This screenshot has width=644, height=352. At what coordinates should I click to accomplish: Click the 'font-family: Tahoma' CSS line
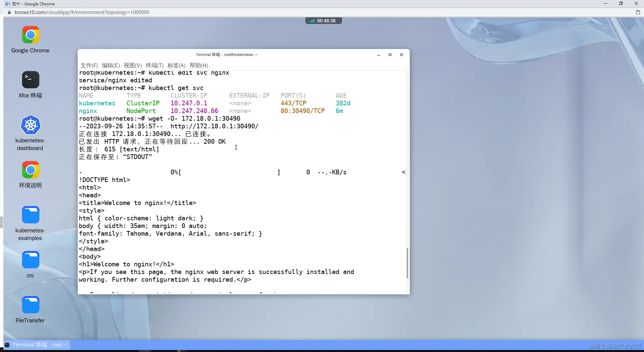(x=171, y=234)
